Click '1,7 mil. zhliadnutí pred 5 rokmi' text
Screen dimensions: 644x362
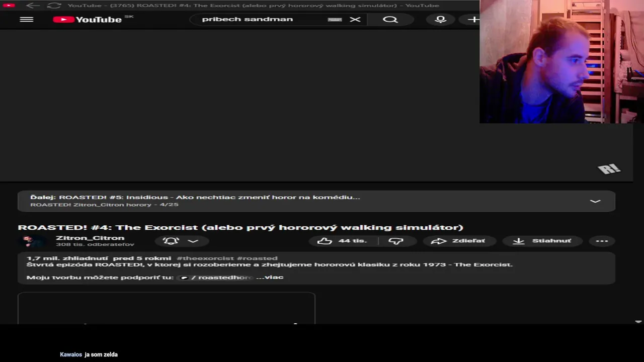point(99,258)
